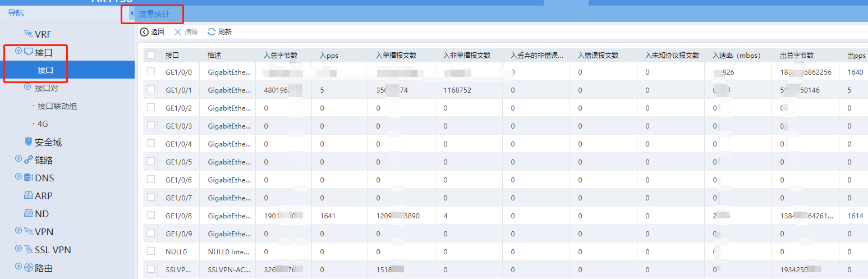Click the 清除 button
868x279 pixels.
(x=186, y=32)
